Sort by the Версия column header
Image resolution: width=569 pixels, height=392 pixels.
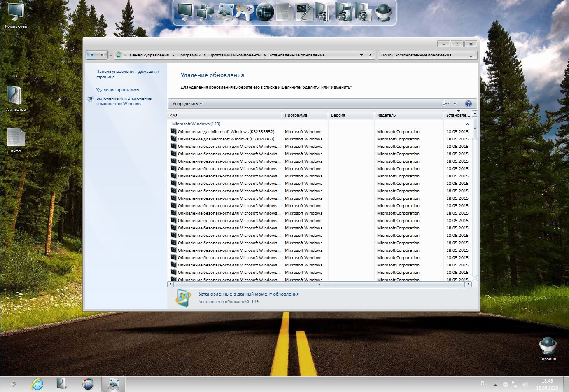351,115
